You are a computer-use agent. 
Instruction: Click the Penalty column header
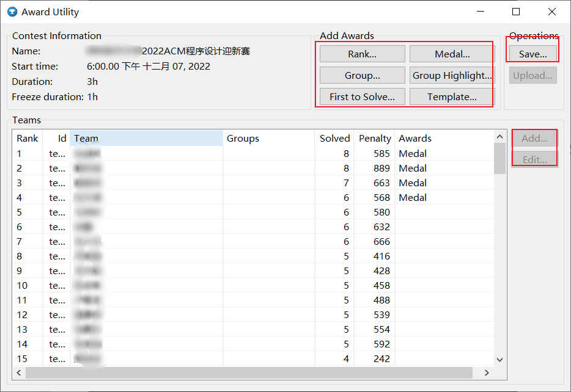click(x=374, y=138)
